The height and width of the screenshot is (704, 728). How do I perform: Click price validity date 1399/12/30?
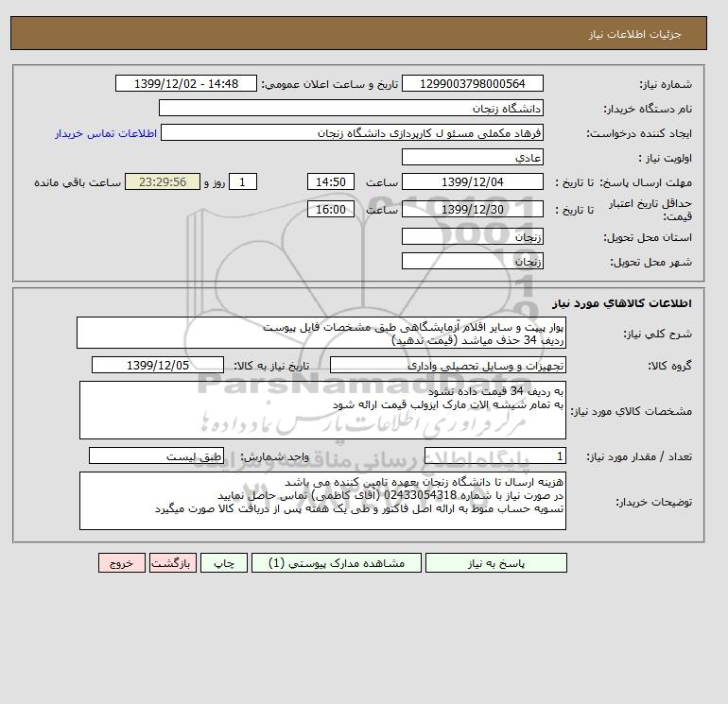click(472, 209)
